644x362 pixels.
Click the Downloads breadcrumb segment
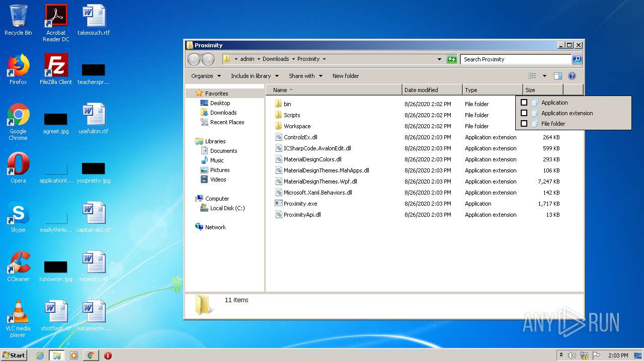click(276, 59)
